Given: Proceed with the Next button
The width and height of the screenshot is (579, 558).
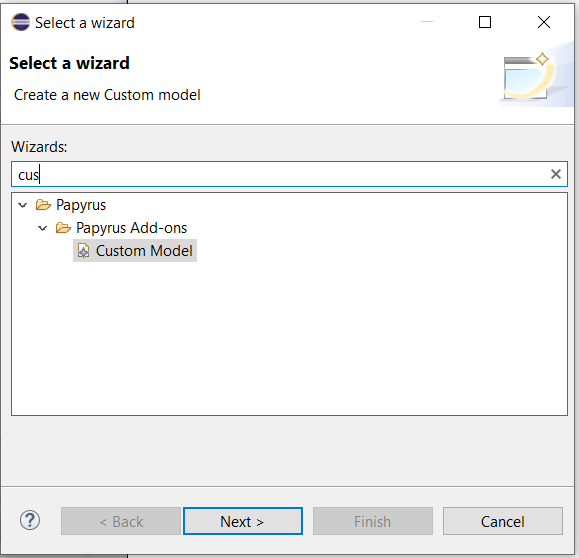Looking at the screenshot, I should 243,521.
